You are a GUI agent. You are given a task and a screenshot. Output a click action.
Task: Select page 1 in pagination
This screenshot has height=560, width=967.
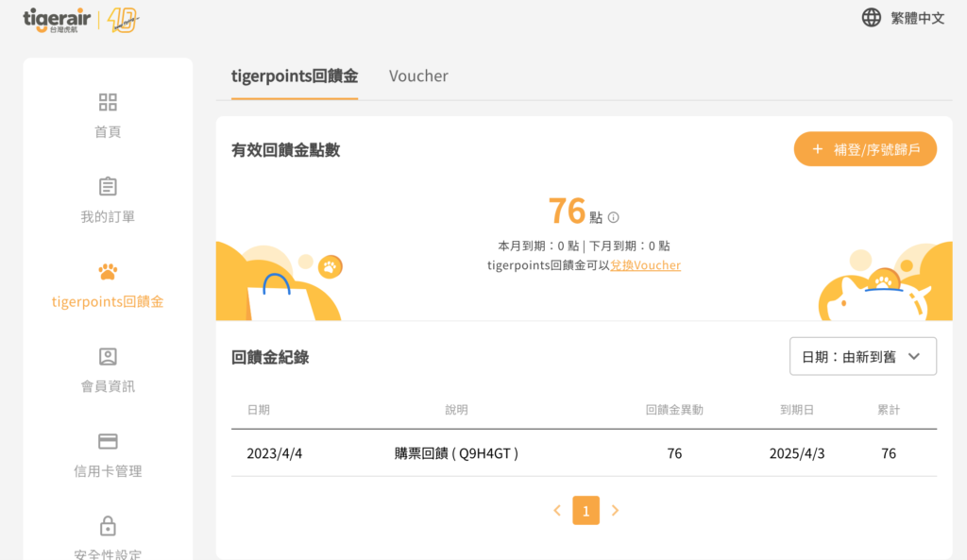point(585,511)
